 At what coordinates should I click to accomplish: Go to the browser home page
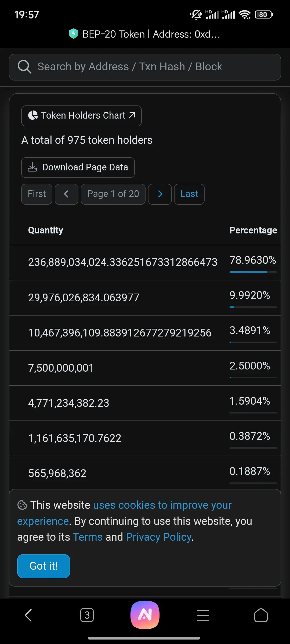(261, 615)
